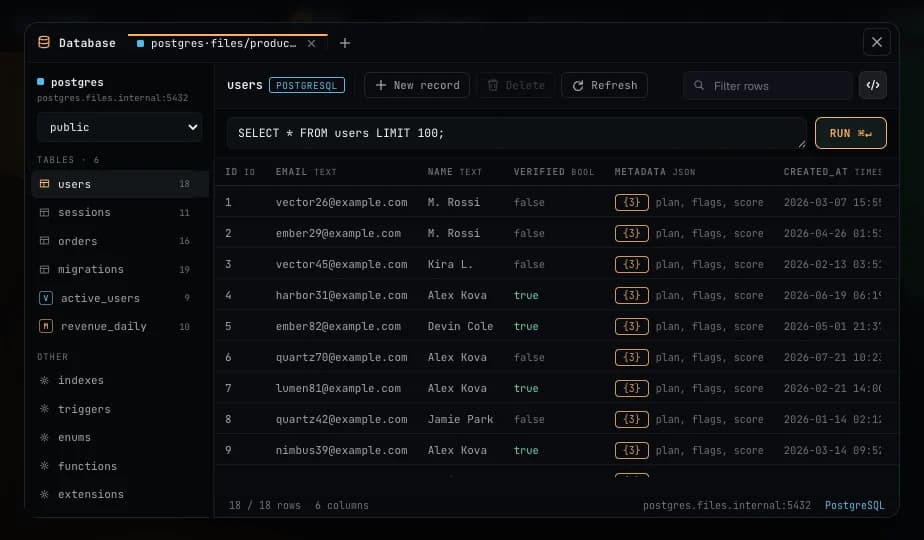Image resolution: width=924 pixels, height=540 pixels.
Task: Open the revenue_daily materialized view icon
Action: [x=46, y=326]
